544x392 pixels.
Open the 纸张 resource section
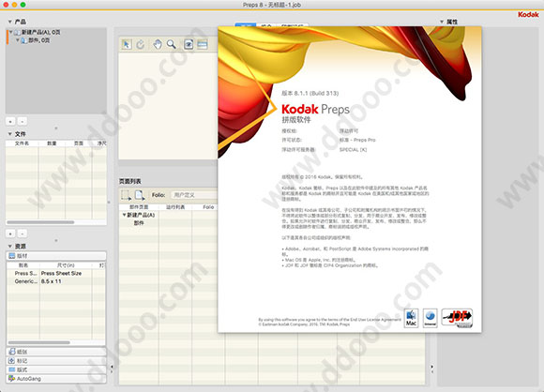(x=56, y=352)
